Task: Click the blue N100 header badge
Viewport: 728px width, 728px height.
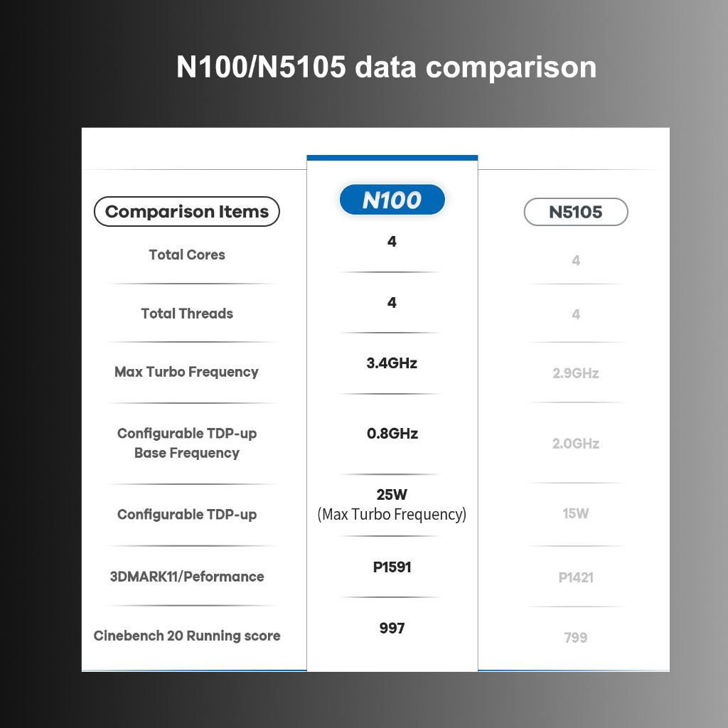Action: [392, 200]
